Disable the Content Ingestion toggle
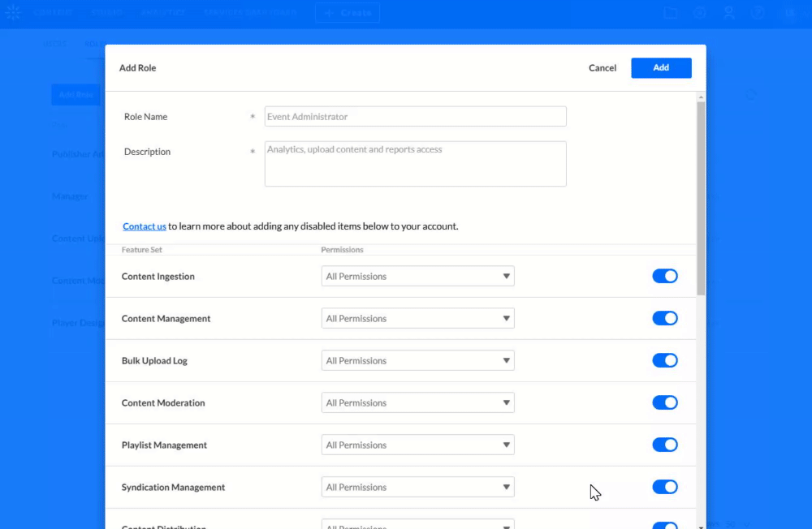Image resolution: width=812 pixels, height=529 pixels. [x=665, y=276]
